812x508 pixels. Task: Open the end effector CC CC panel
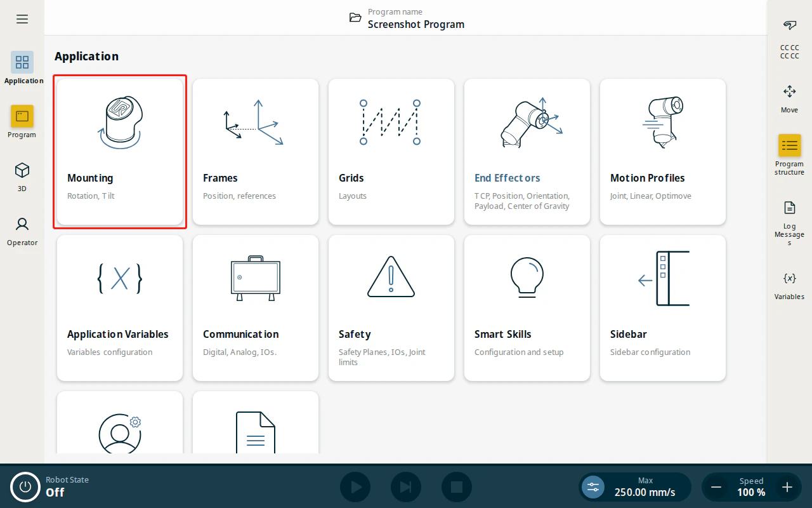pyautogui.click(x=790, y=38)
